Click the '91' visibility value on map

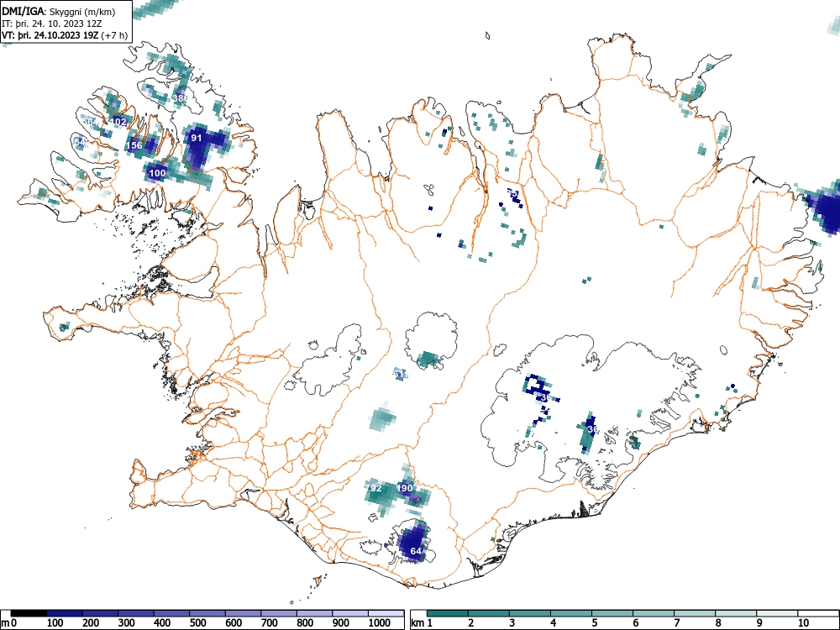click(197, 138)
